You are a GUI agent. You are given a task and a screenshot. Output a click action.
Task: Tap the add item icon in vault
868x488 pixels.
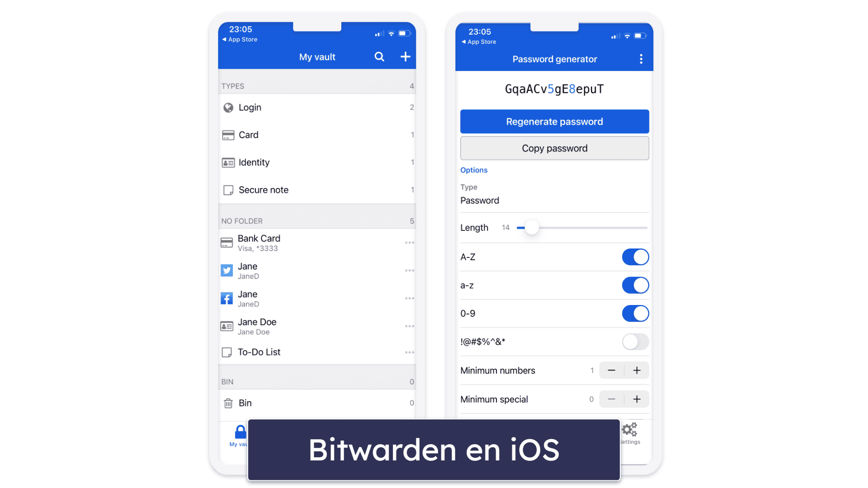click(406, 56)
